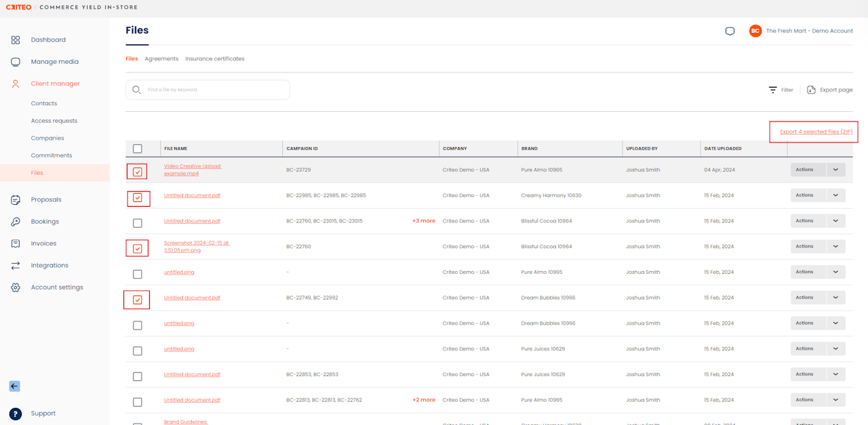Collapse sidebar with the back arrow button
The width and height of the screenshot is (868, 425).
(14, 386)
